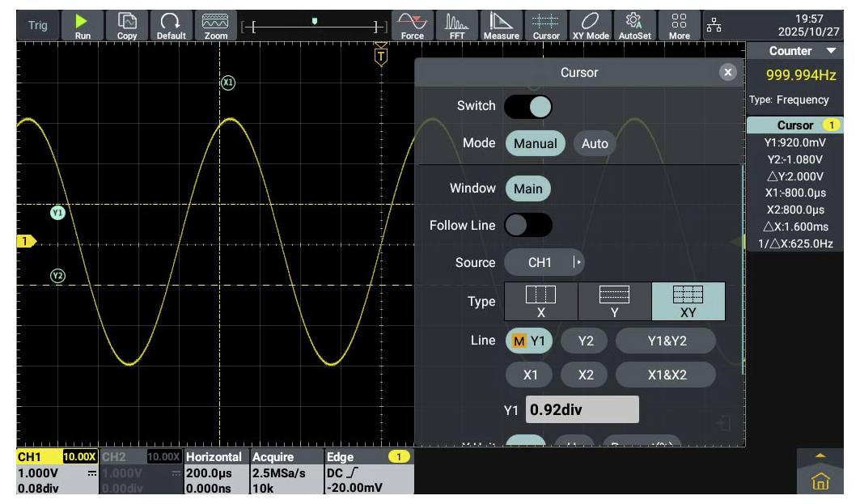The height and width of the screenshot is (504, 860).
Task: Go to the home screen icon
Action: click(820, 482)
